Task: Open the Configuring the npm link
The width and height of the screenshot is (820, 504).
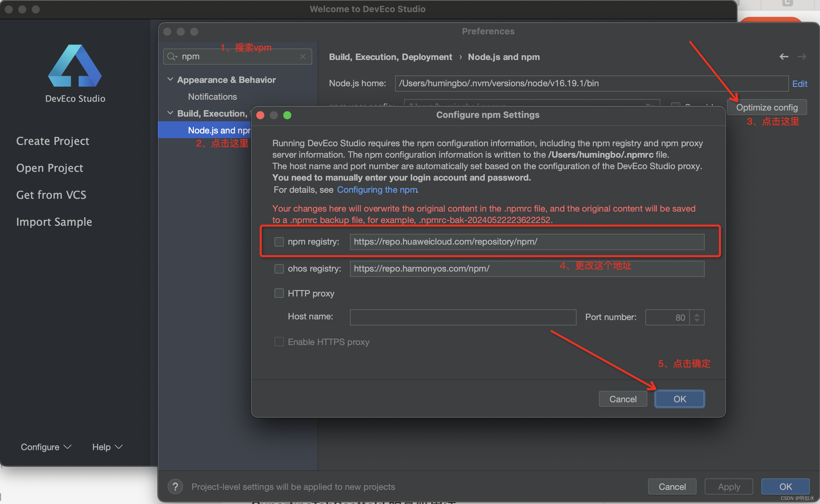Action: 377,190
